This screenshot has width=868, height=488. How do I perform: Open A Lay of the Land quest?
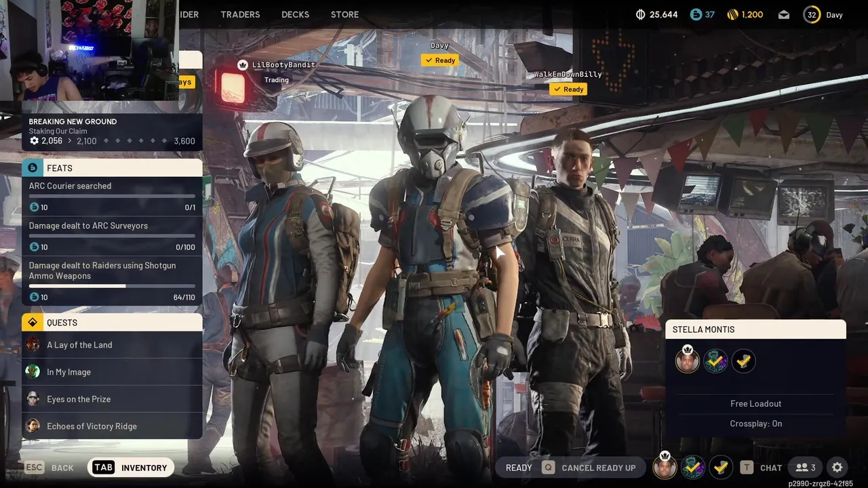click(x=112, y=344)
